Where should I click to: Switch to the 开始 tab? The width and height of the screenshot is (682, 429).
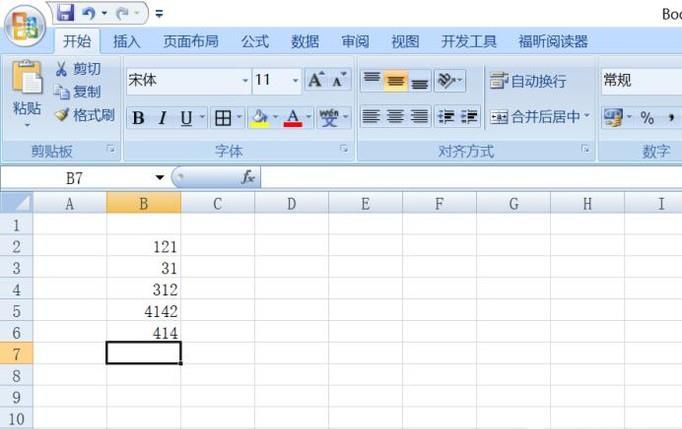pos(77,41)
